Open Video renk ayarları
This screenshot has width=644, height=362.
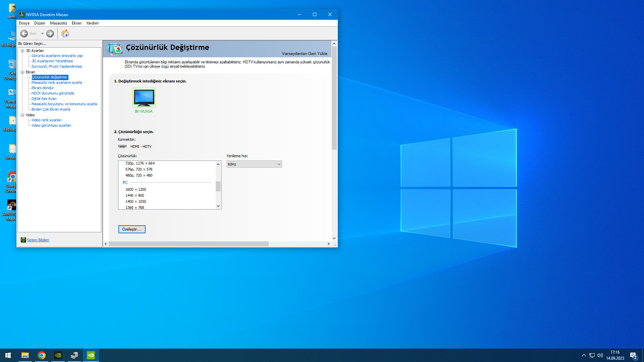click(47, 120)
